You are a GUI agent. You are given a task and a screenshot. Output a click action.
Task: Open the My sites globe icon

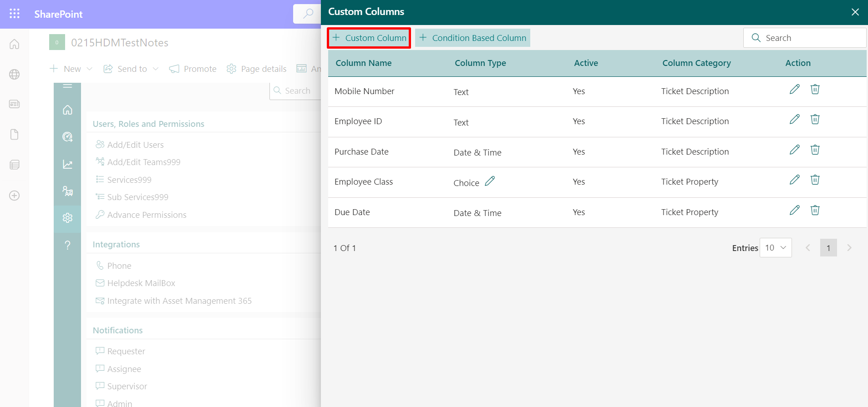tap(15, 74)
